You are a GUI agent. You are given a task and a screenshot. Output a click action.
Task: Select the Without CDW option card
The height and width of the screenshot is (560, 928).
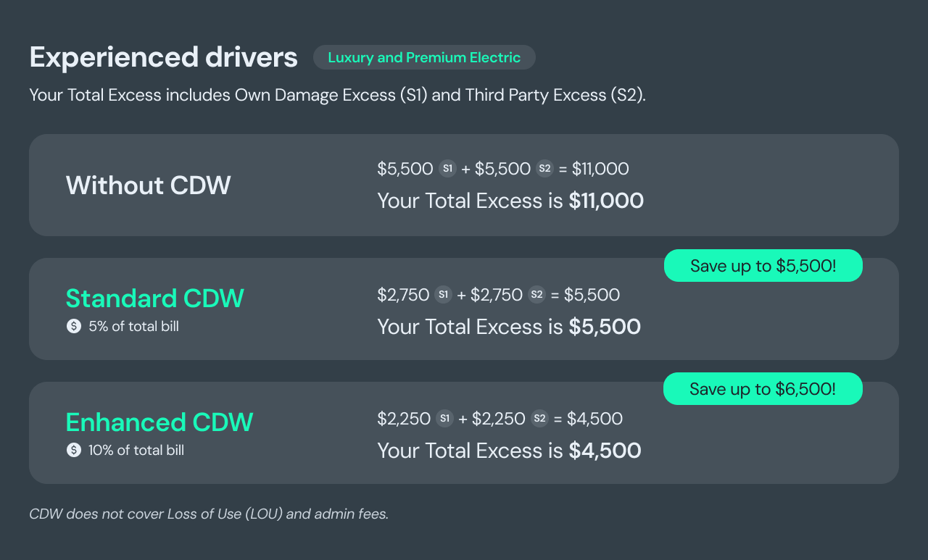[464, 185]
